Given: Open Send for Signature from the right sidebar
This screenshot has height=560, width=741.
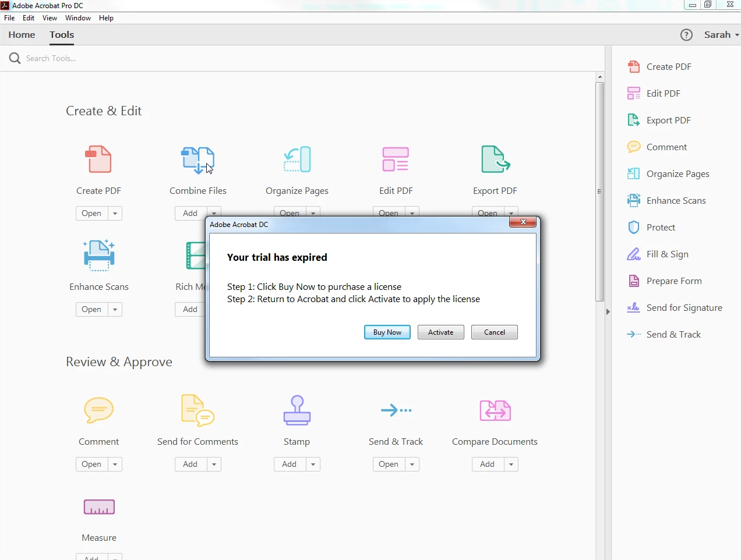Looking at the screenshot, I should click(x=675, y=307).
